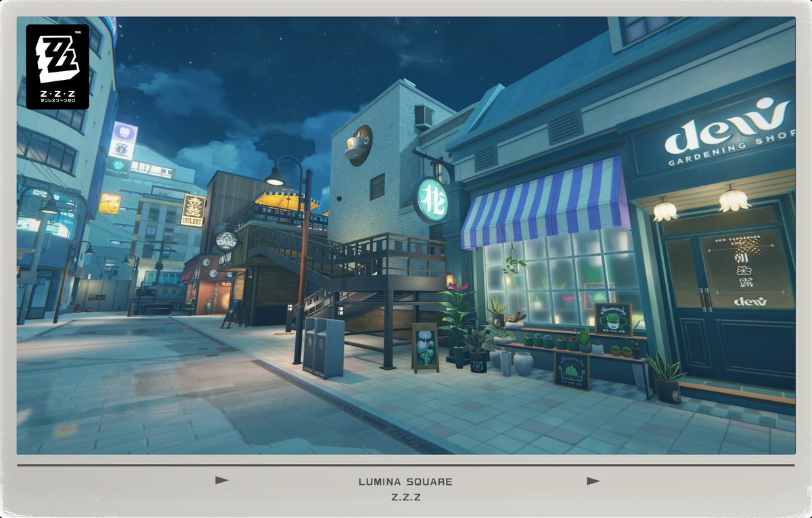Click the Lumina Square scene image

[406, 236]
